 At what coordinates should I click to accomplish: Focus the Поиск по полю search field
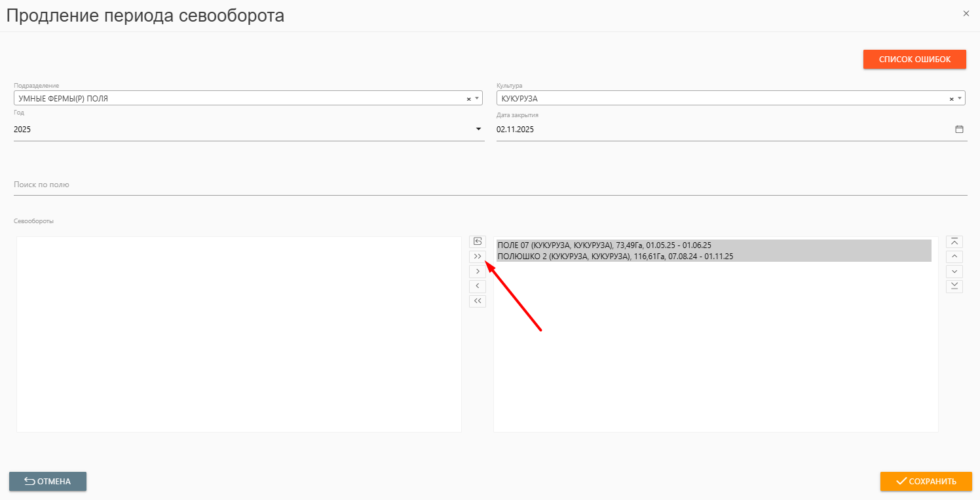[490, 185]
